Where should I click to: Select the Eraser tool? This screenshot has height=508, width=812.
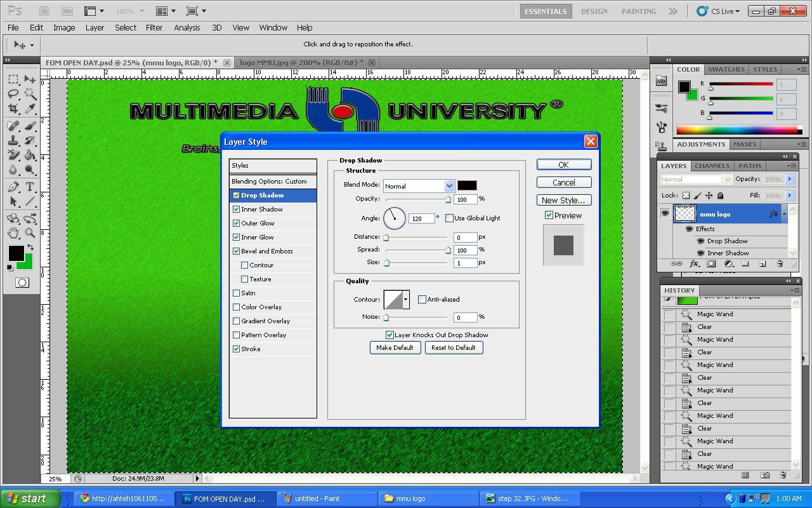coord(13,155)
